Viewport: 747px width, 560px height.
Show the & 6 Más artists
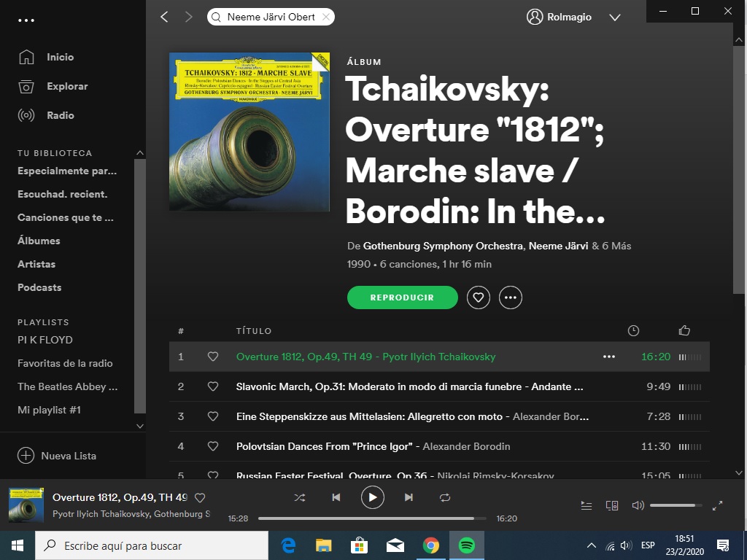point(611,246)
